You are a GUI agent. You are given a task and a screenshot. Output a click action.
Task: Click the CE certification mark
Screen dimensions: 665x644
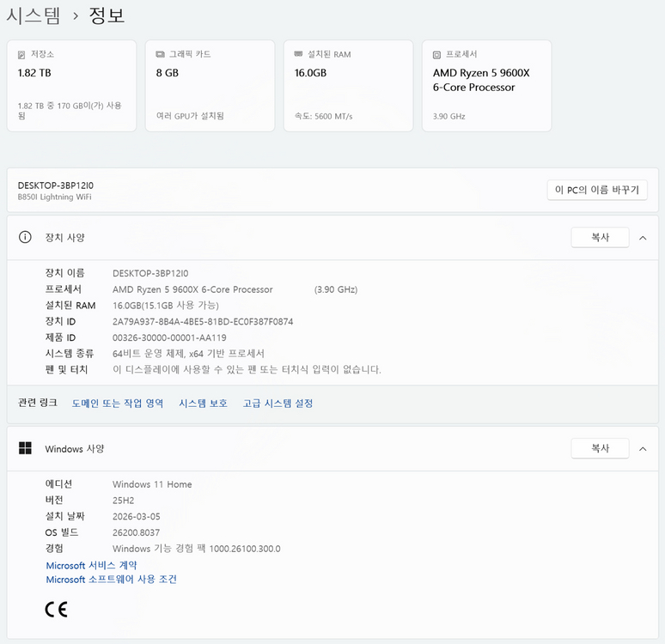pos(56,610)
